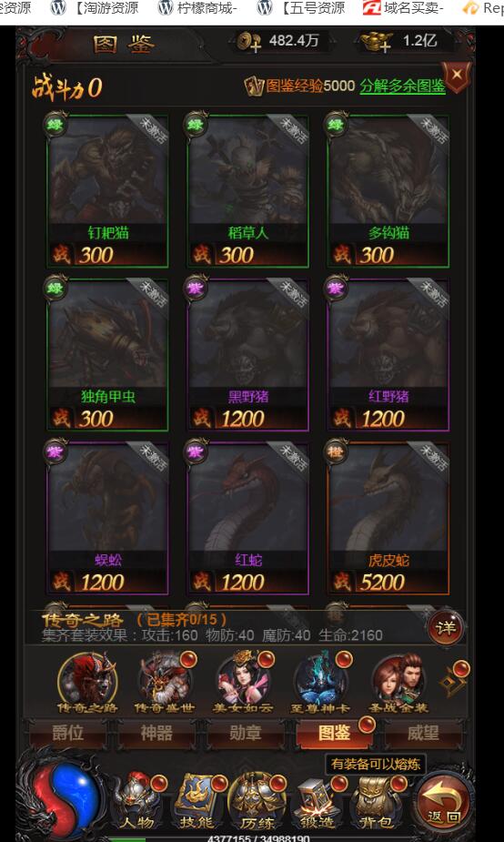Switch to the 爵位 tab
Image resolution: width=504 pixels, height=842 pixels.
67,734
